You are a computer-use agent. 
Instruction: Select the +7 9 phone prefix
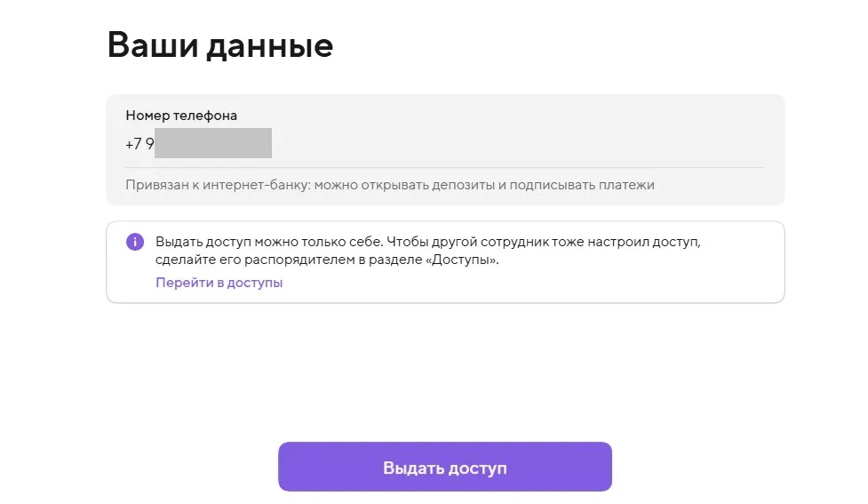pyautogui.click(x=139, y=143)
